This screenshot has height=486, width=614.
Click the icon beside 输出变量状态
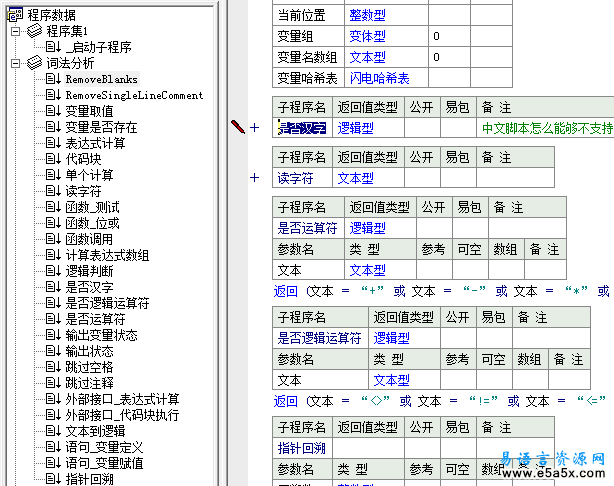coord(53,335)
